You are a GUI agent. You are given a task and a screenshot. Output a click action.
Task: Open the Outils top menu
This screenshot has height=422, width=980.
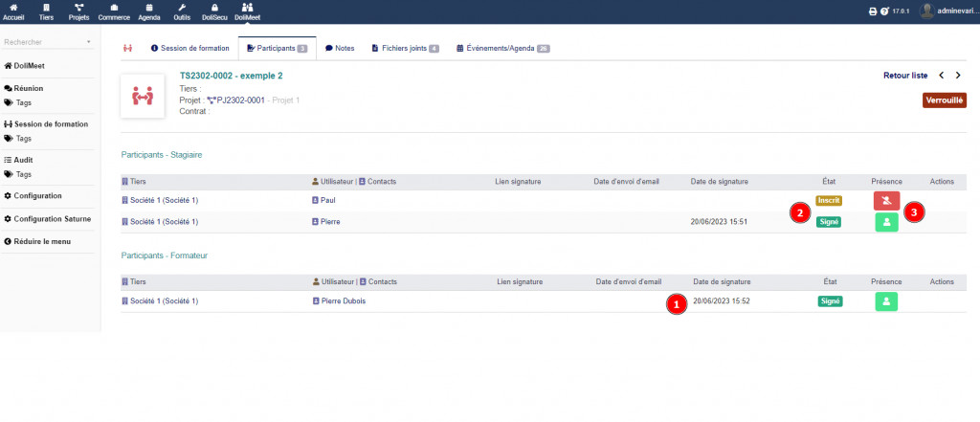182,11
